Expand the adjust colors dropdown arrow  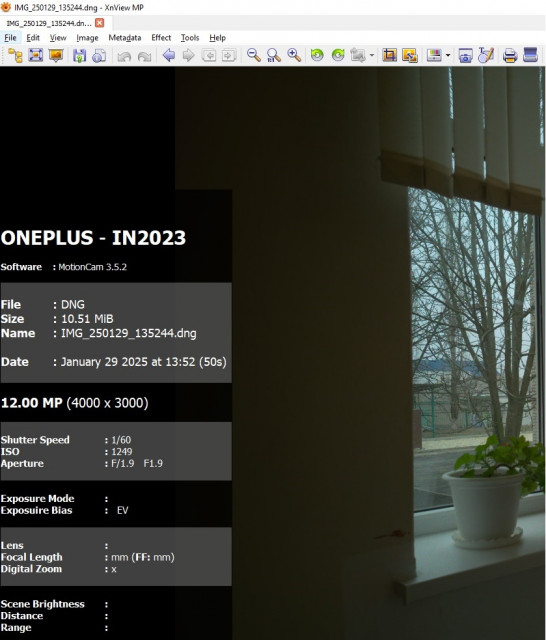[448, 55]
